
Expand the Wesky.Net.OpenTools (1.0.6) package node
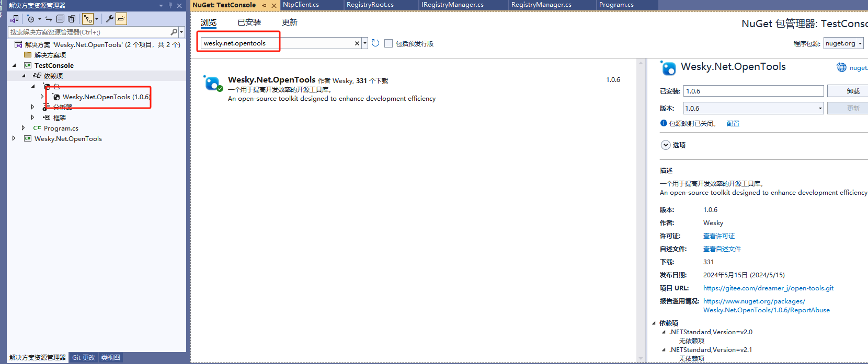42,97
